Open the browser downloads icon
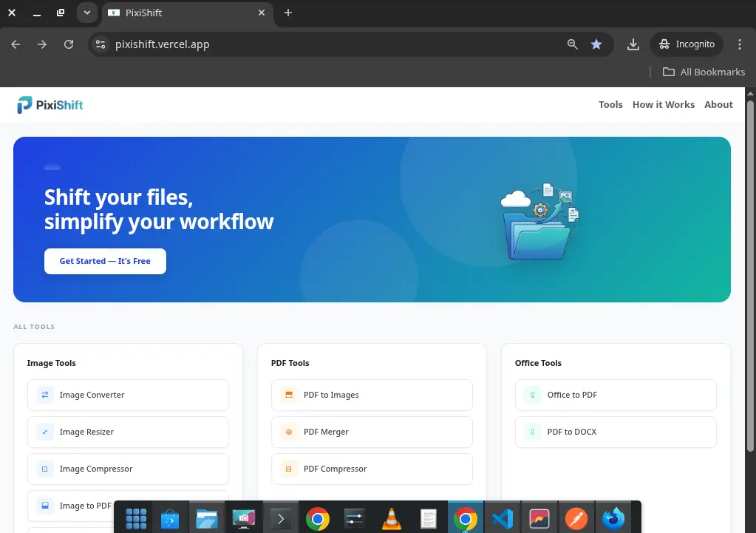The image size is (756, 533). click(x=633, y=44)
